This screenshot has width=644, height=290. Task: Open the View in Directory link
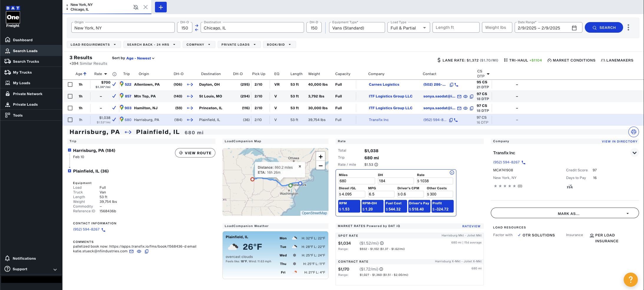pos(619,142)
